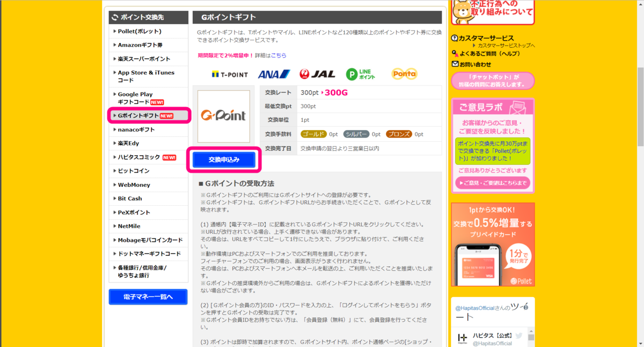Click the Gポイントギフト section title
Screen dimensions: 644x347
(x=229, y=17)
